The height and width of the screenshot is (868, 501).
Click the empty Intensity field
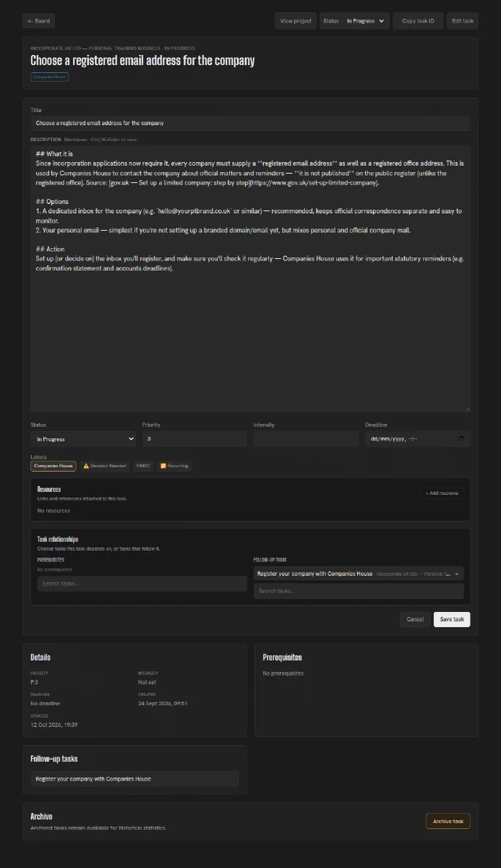pos(306,439)
